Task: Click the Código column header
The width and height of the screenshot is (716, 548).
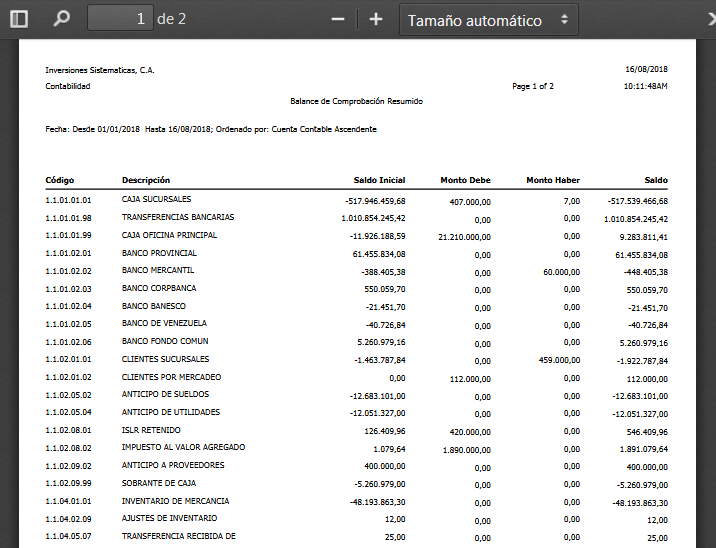Action: click(x=60, y=180)
